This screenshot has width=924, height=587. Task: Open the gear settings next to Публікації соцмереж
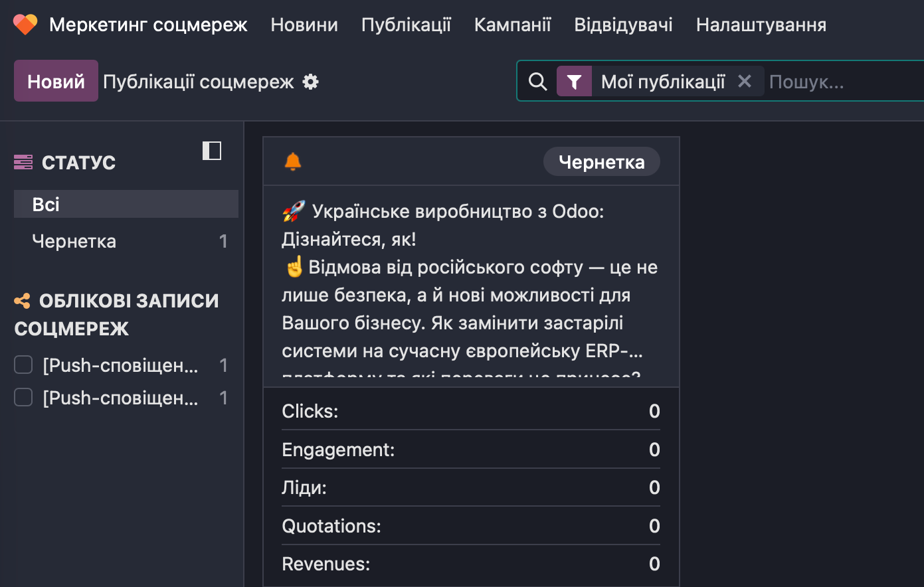310,82
